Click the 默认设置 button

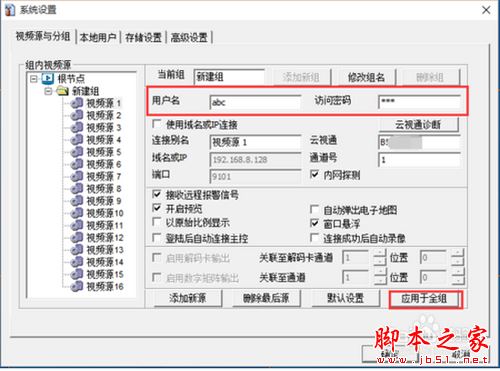tap(346, 298)
